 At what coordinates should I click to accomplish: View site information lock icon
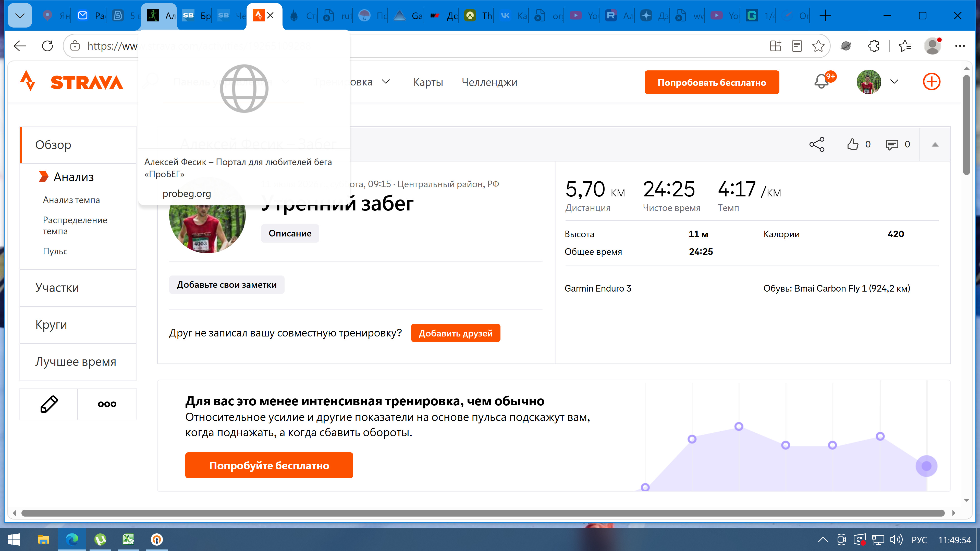75,46
